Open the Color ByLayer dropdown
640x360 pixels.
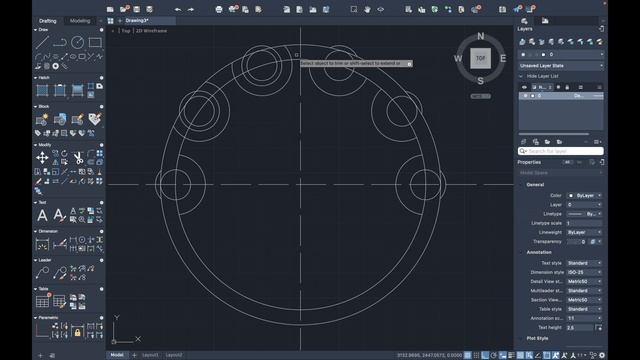click(x=584, y=196)
